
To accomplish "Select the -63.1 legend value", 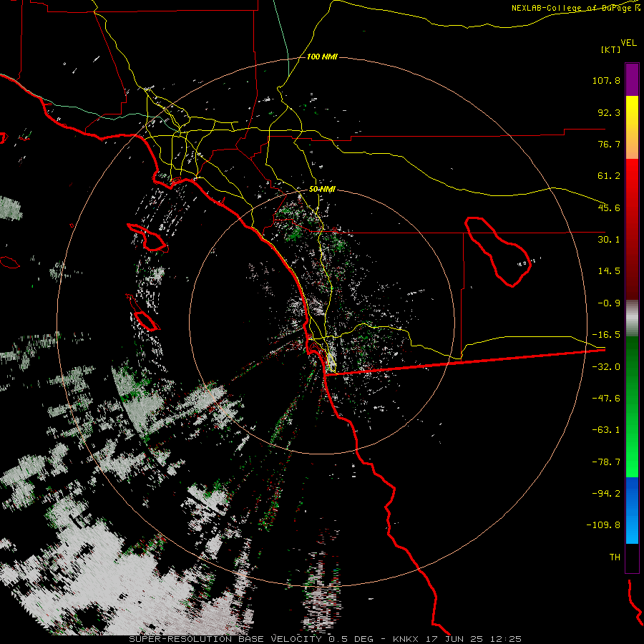I will point(606,430).
